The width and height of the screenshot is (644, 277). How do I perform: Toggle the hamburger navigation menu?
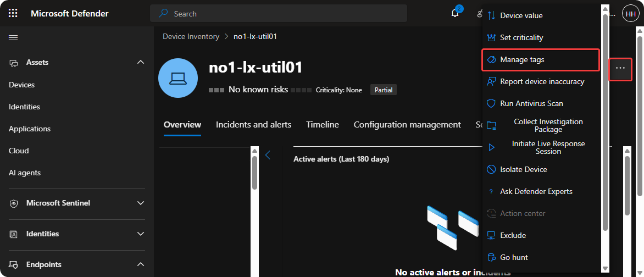[13, 37]
